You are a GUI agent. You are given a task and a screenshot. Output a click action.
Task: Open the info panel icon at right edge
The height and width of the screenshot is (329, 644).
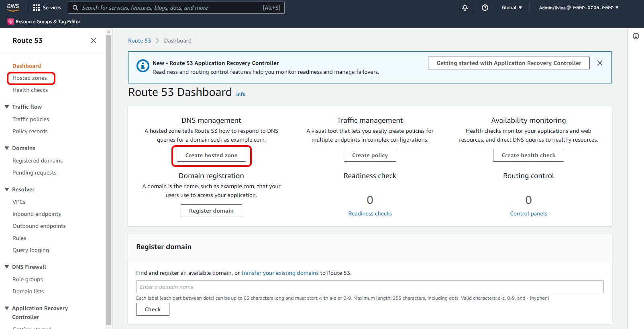coord(636,36)
